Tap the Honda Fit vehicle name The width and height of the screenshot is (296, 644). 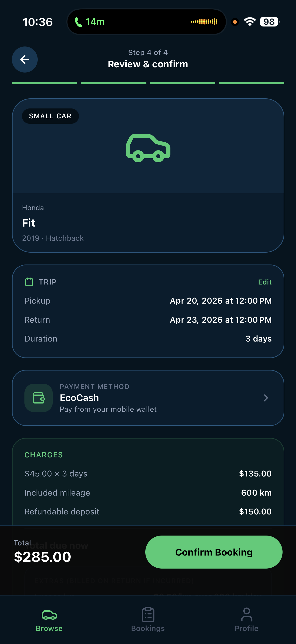pos(29,223)
